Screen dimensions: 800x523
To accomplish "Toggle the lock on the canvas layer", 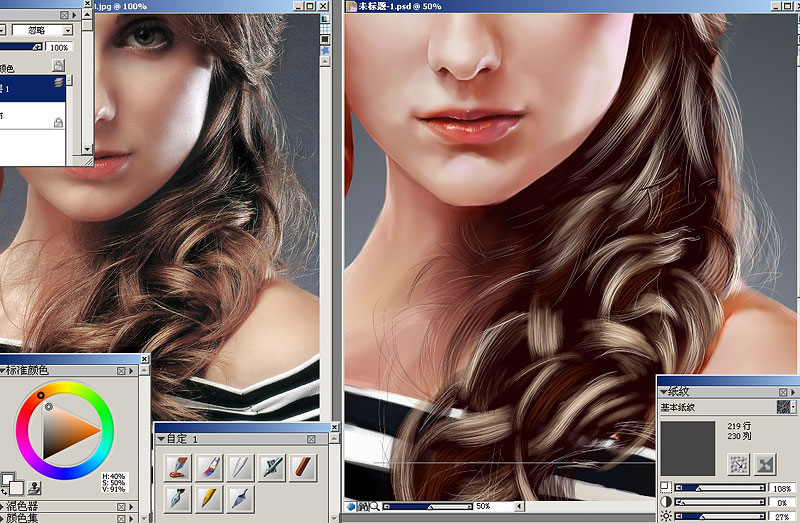I will coord(58,122).
